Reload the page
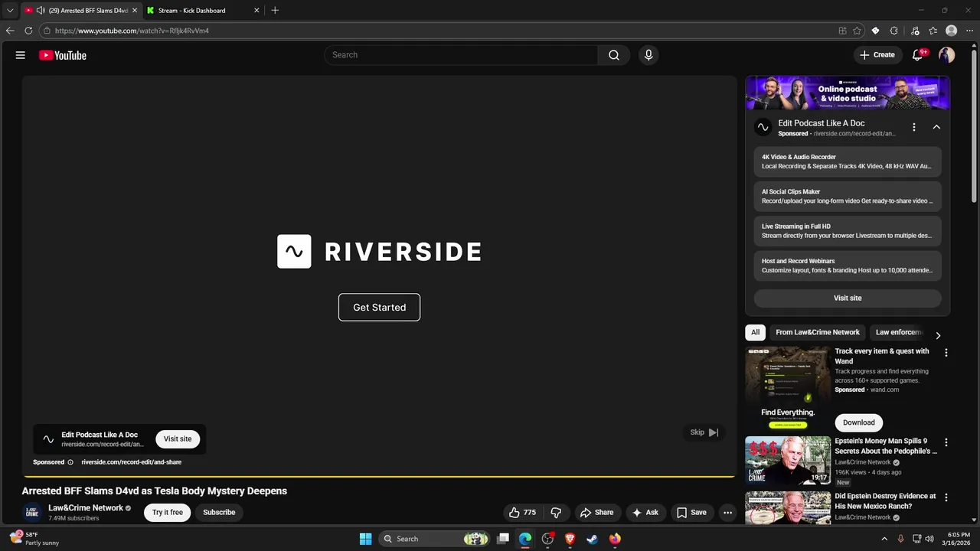This screenshot has width=980, height=551. coord(28,31)
